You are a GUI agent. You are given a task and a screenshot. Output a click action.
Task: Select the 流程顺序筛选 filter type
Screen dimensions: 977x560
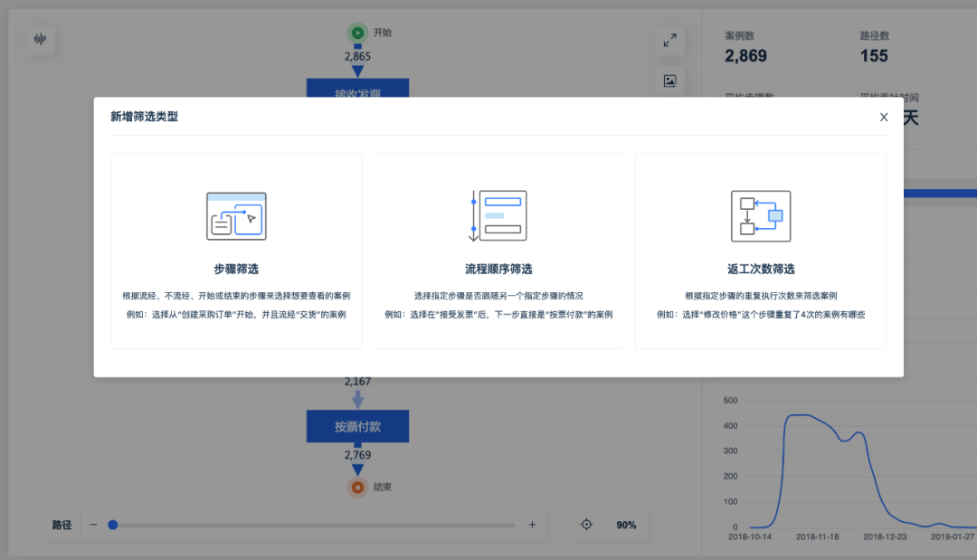coord(498,250)
